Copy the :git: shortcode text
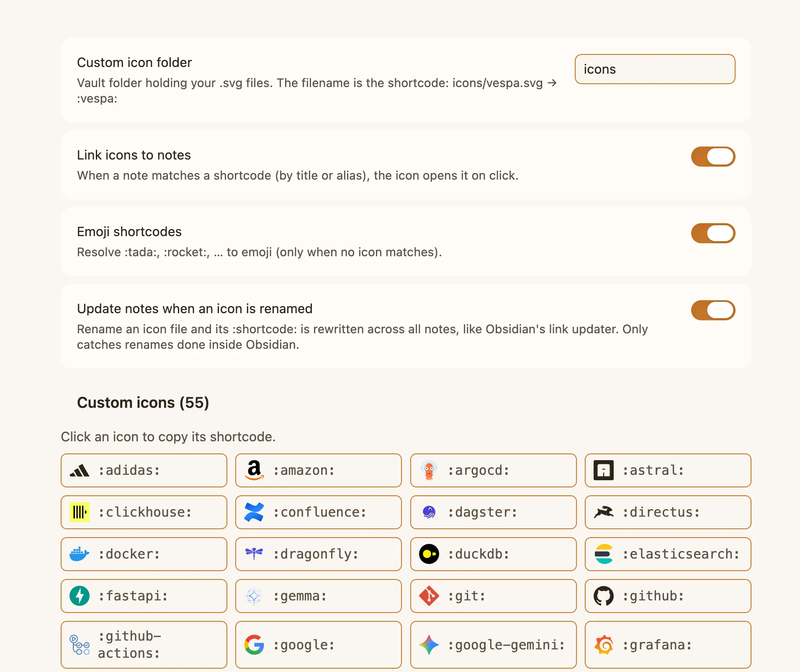Image resolution: width=800 pixels, height=672 pixels. coord(467,596)
